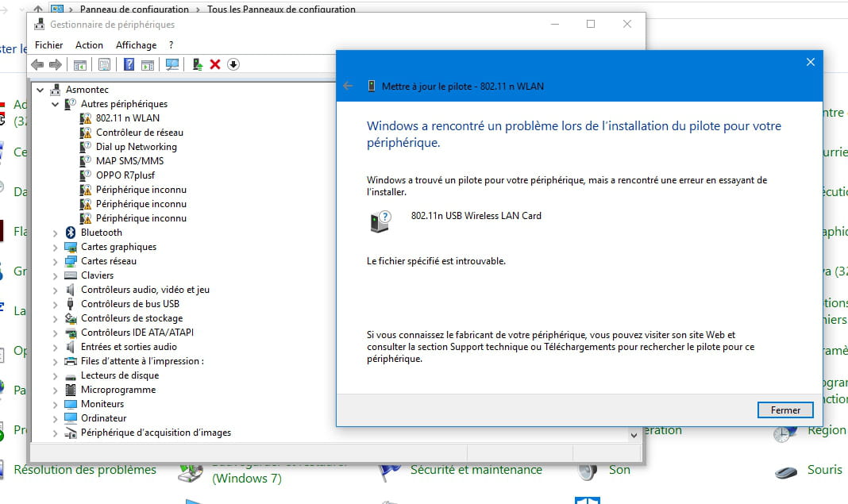
Task: Select the MAP SMS/MMS device
Action: [129, 160]
